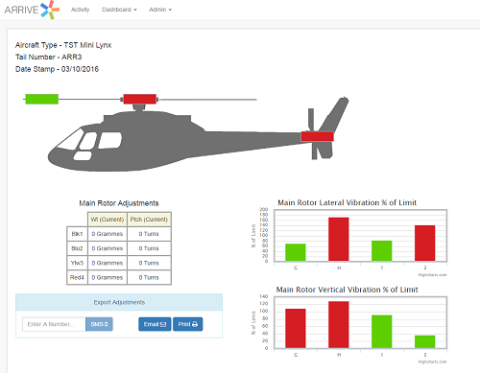Click the red H bar in Lateral Vibration chart
Viewport: 480px width, 373px height.
[339, 239]
